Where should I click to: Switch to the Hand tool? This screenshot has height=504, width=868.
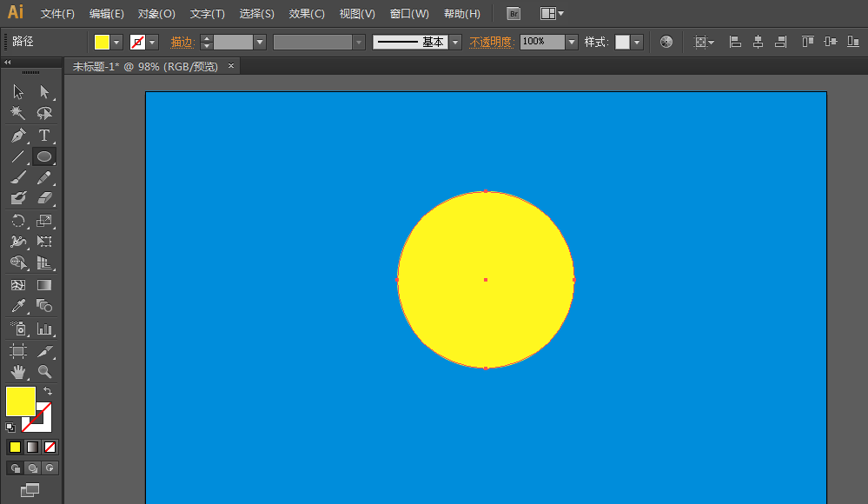(17, 372)
